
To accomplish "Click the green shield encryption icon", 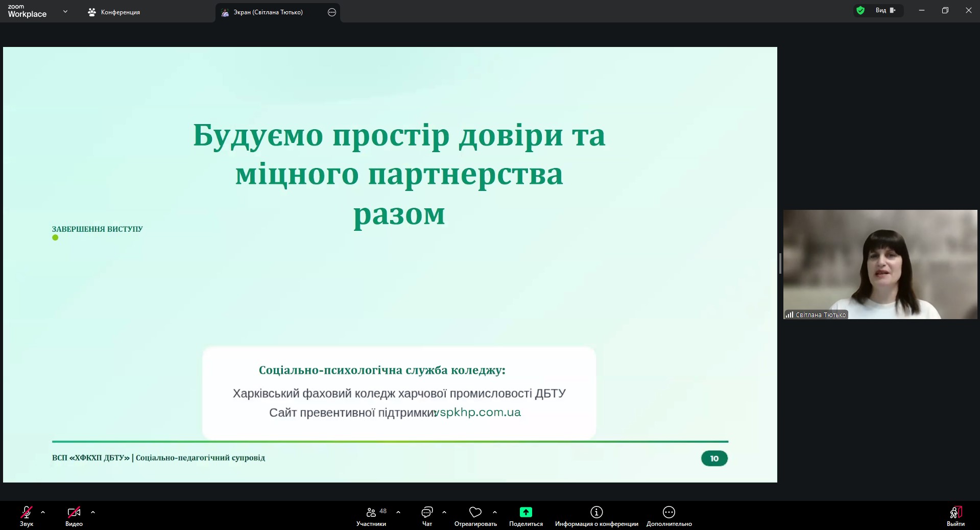I will click(x=861, y=10).
